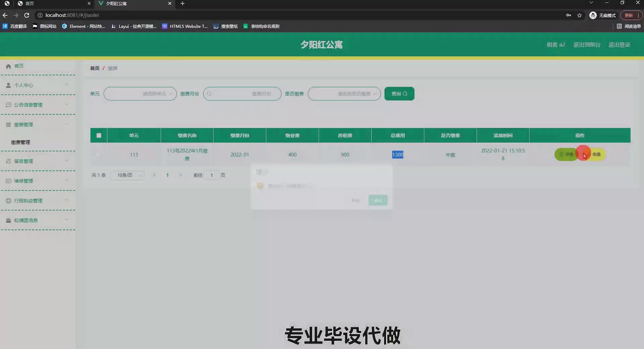644x349 pixels.
Task: Click the 轮播图信息 briefcase icon
Action: point(8,220)
